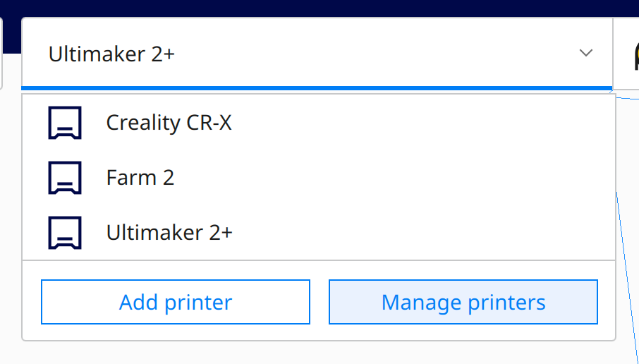The width and height of the screenshot is (639, 364).
Task: Click the partially visible panel at left edge
Action: 1,53
